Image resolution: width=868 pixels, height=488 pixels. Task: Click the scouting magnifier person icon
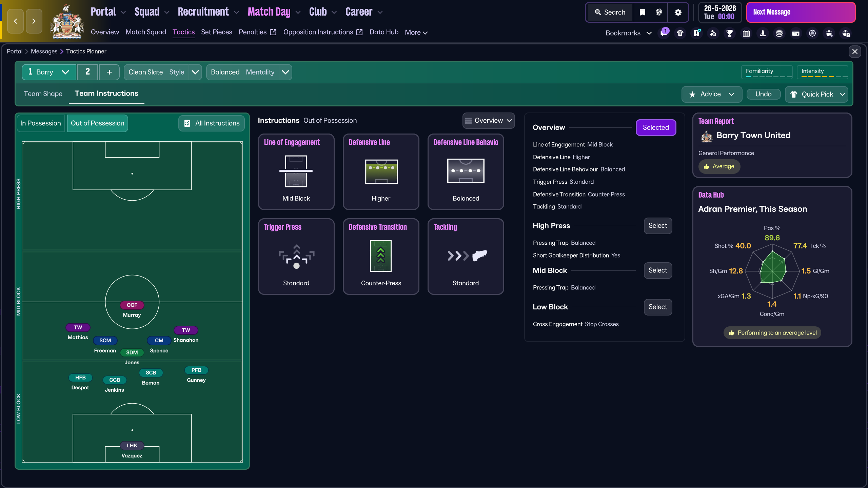[713, 33]
